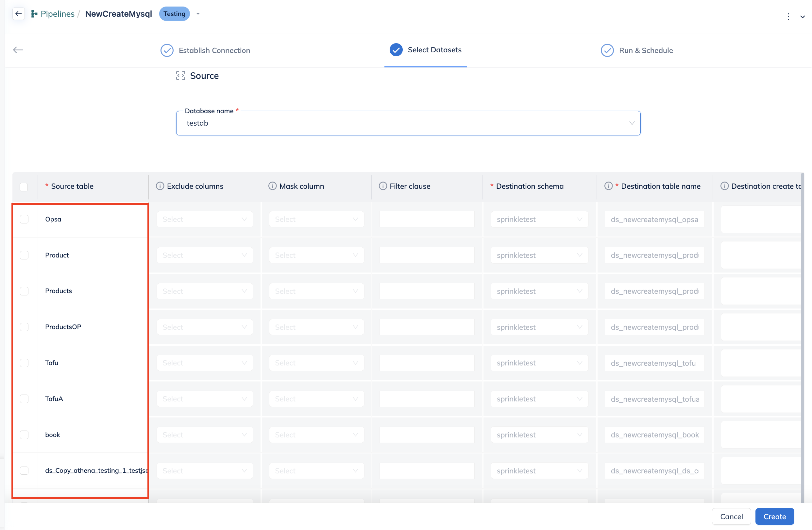This screenshot has width=812, height=530.
Task: Open Exclude columns dropdown for TofuA
Action: point(205,399)
